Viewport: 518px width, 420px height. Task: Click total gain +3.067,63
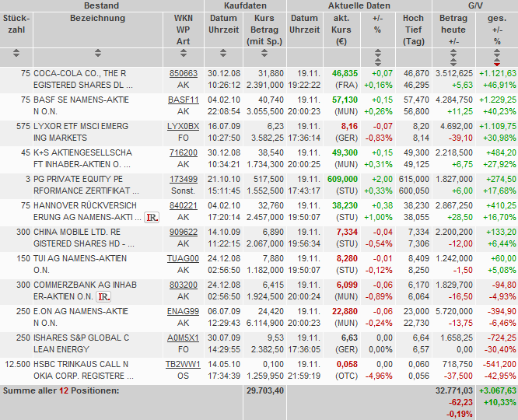(498, 390)
